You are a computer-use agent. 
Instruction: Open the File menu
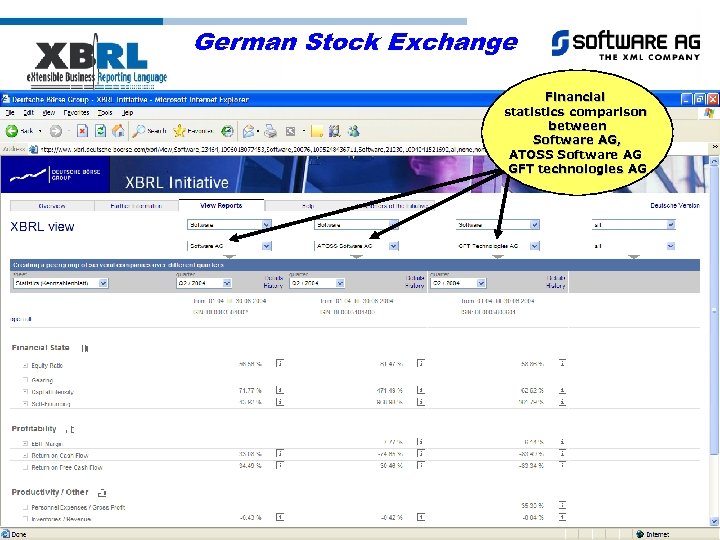[x=10, y=112]
